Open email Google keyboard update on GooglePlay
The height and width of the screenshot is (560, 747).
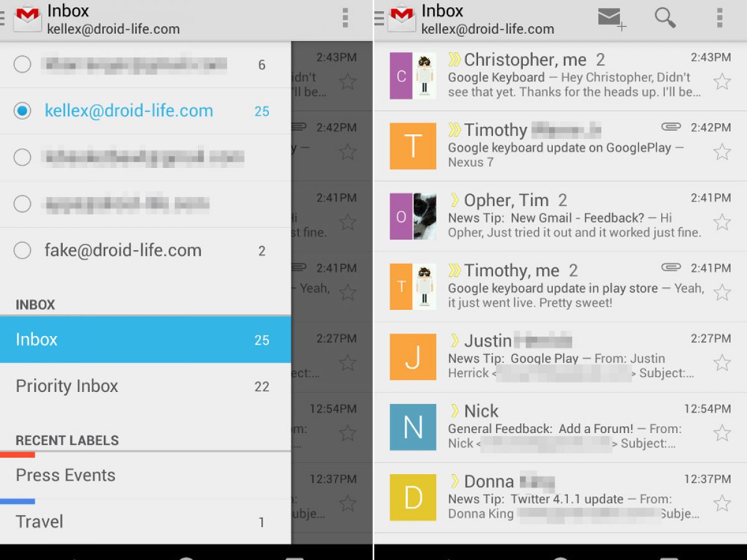tap(560, 147)
